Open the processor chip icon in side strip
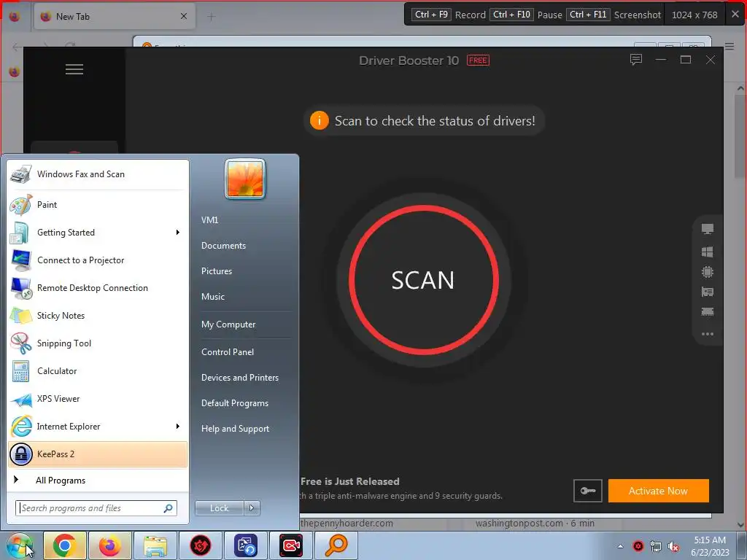 pos(708,272)
